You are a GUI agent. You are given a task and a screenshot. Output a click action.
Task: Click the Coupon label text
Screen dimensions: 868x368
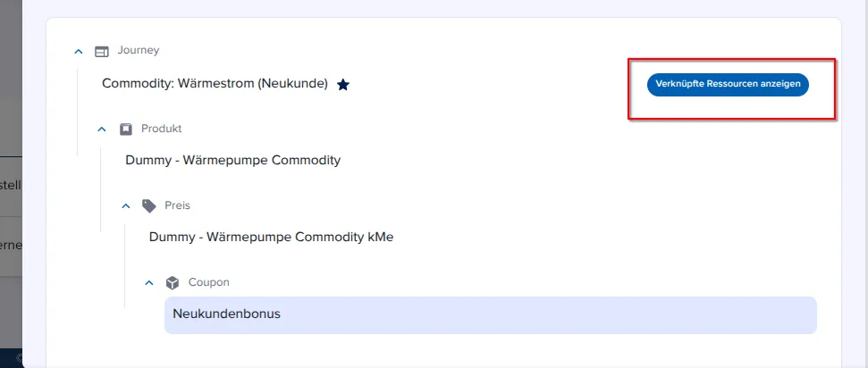coord(208,282)
